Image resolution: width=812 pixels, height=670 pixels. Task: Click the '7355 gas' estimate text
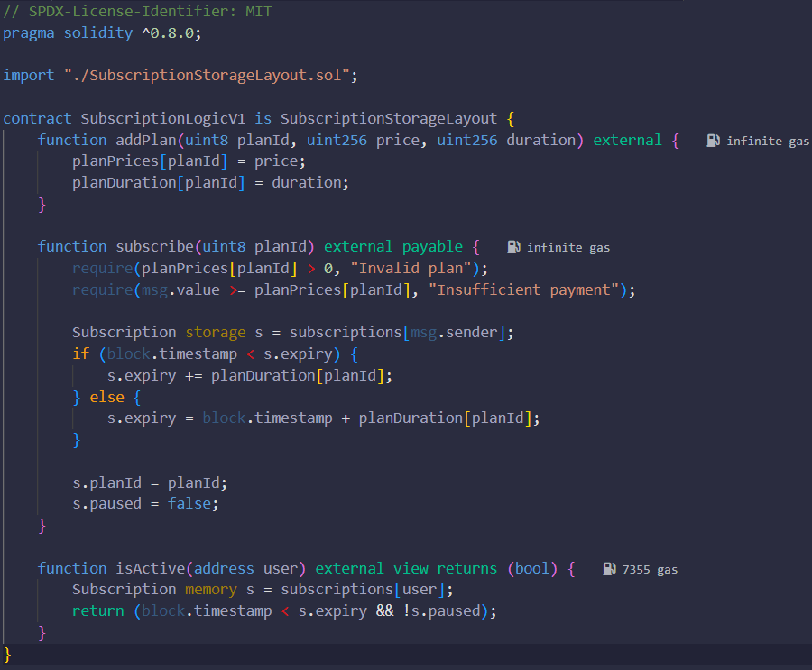[650, 570]
